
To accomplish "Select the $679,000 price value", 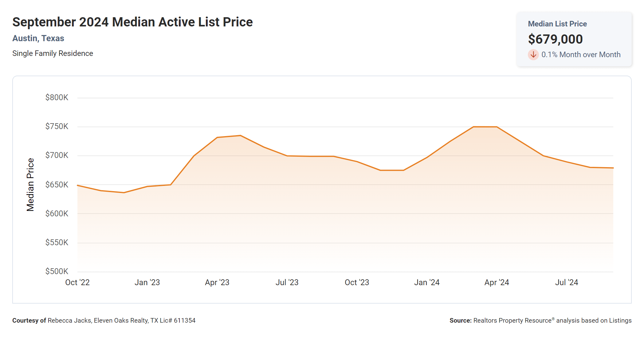I will pos(555,39).
